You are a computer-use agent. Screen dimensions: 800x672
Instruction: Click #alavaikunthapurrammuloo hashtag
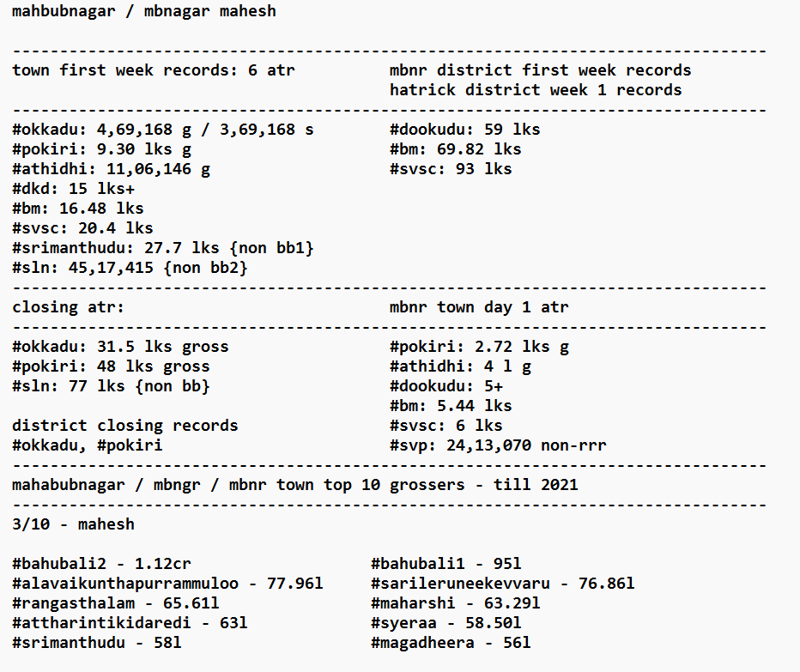125,584
